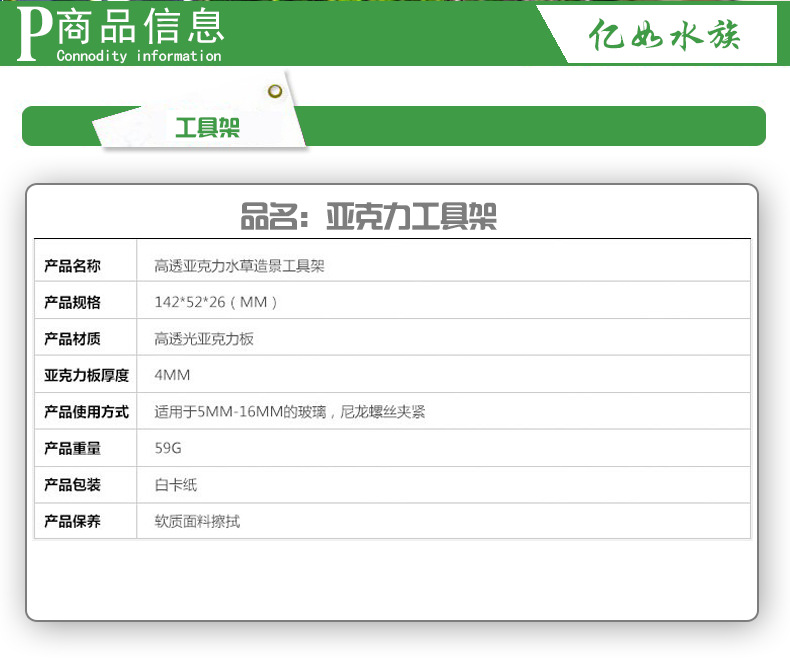Click the value 适用于5MM-16MM的玻璃，尼龙螺丝夹紧

290,412
